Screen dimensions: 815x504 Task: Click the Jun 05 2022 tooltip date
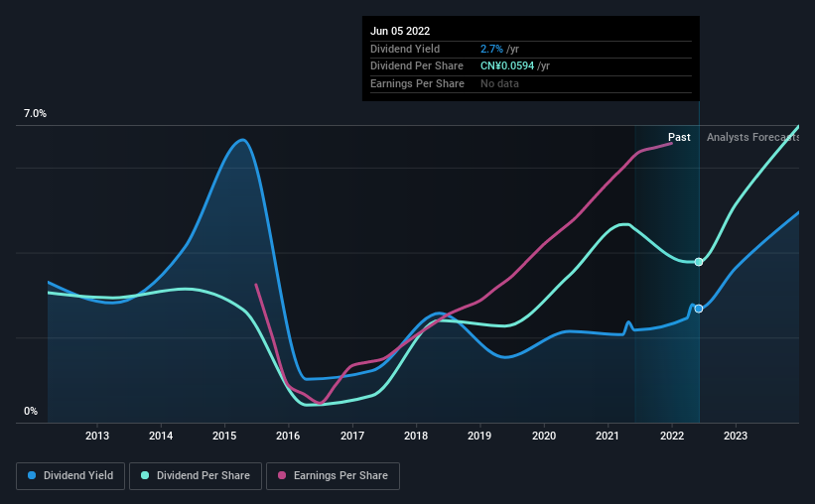400,31
